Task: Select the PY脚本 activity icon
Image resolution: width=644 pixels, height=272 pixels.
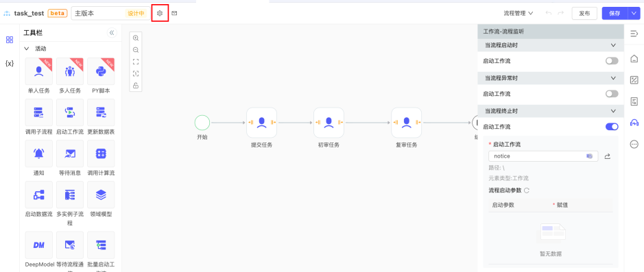Action: click(101, 71)
